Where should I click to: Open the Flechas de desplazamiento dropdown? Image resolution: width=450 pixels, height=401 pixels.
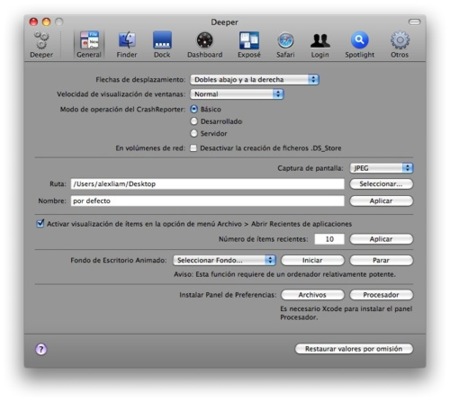255,79
